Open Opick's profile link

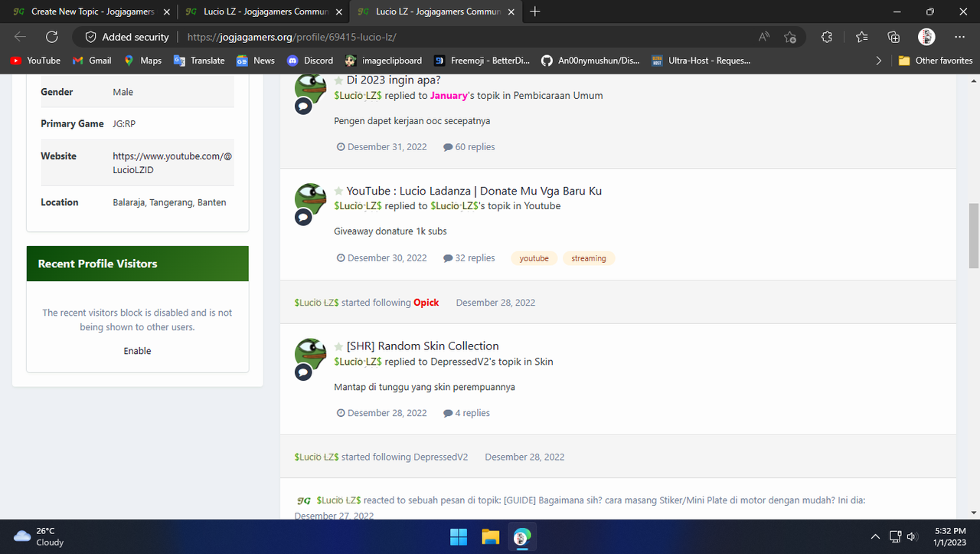click(426, 303)
